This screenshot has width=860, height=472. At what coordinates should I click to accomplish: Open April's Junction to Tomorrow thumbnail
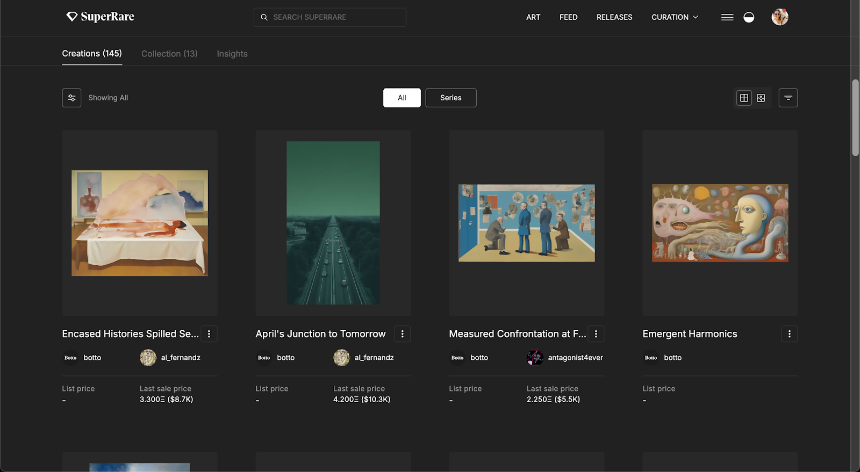click(333, 223)
